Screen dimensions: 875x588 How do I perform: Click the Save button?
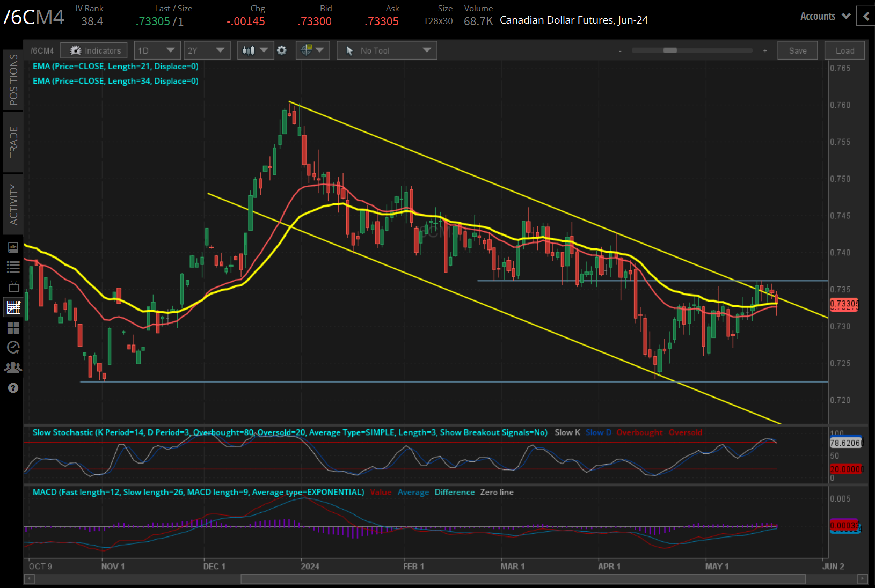[x=797, y=50]
